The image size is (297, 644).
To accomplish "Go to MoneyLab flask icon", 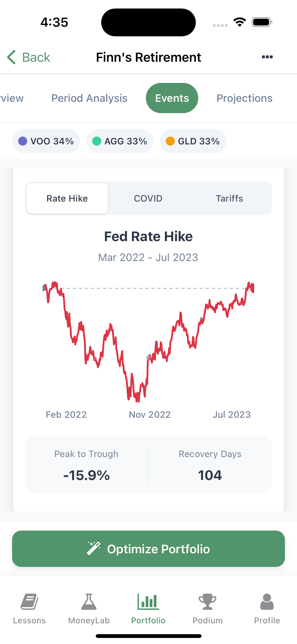I will 89,602.
